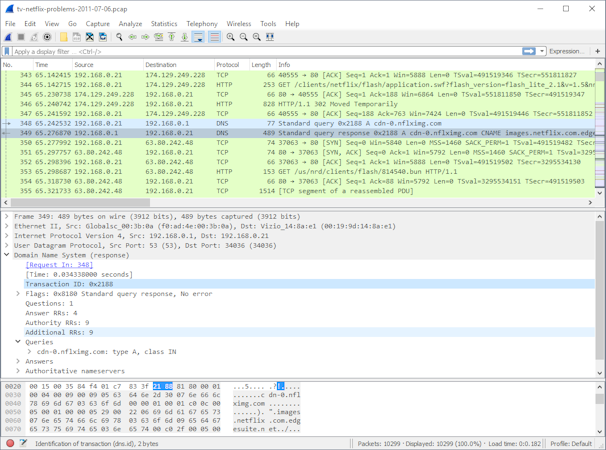
Task: Click the capture status red circle icon
Action: tap(10, 443)
